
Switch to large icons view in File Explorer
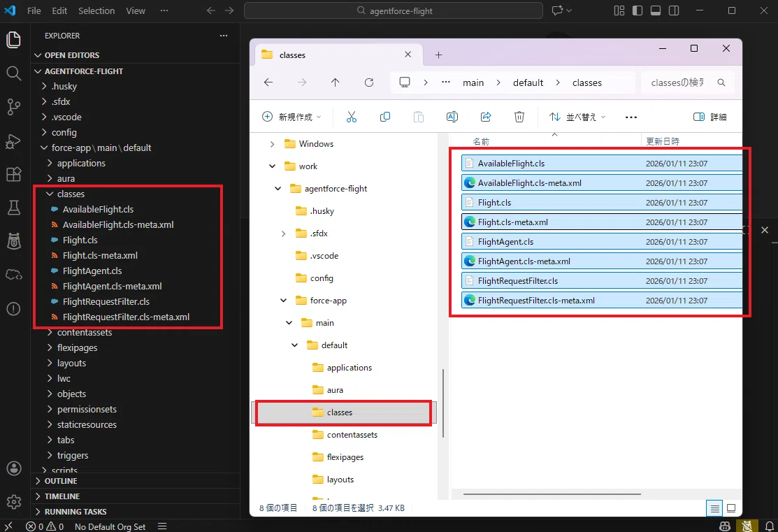(731, 508)
